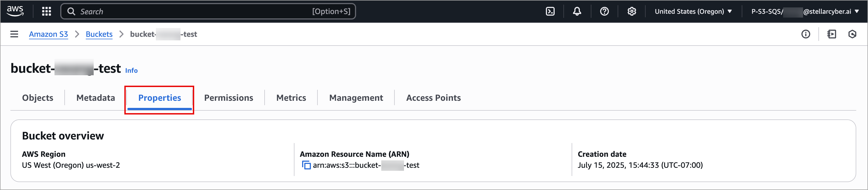The width and height of the screenshot is (868, 190).
Task: Open the settings gear in the header
Action: (x=631, y=12)
